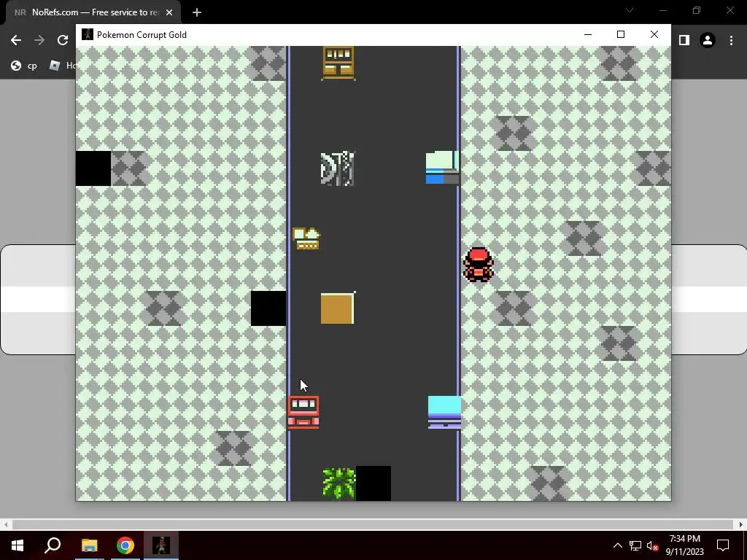Select Pokemon Corrupt Gold taskbar icon
This screenshot has height=560, width=747.
(161, 545)
